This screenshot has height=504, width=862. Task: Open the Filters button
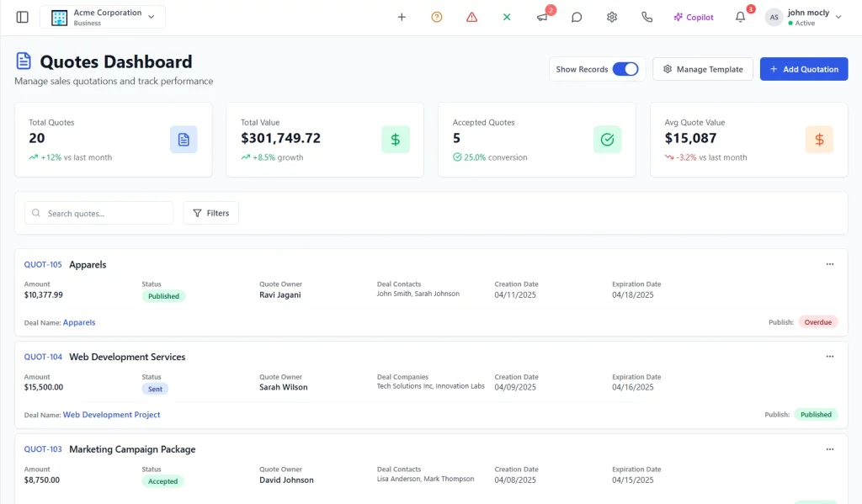tap(211, 213)
